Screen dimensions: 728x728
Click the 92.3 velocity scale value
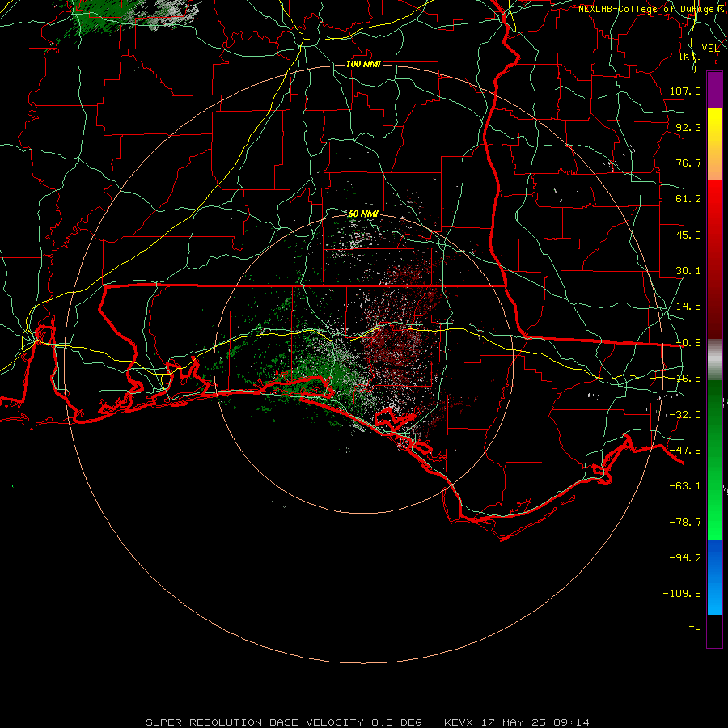tap(688, 127)
